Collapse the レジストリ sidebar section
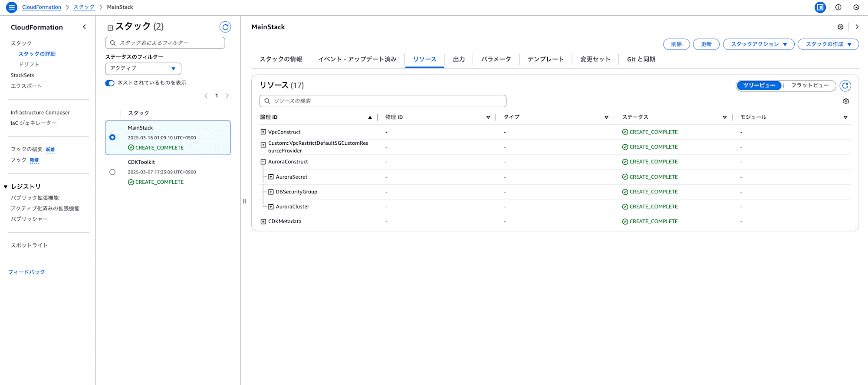 coord(6,187)
